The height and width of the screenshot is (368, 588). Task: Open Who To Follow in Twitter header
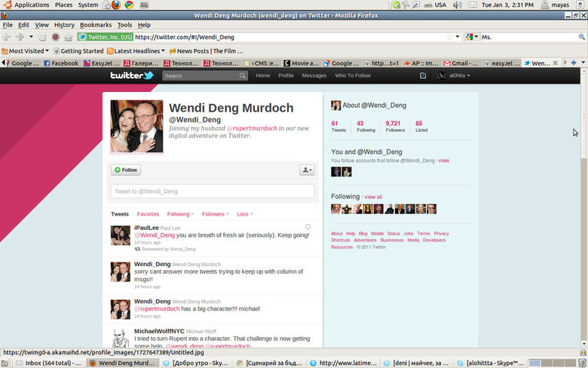coord(353,75)
